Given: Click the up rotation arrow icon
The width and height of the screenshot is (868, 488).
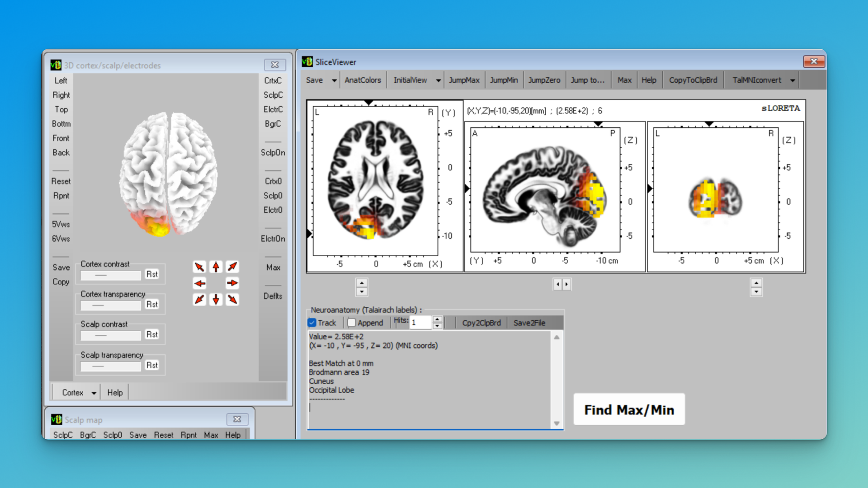Looking at the screenshot, I should [x=216, y=267].
